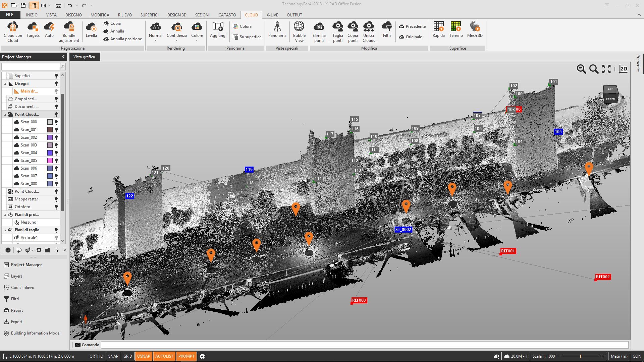Select the Vista grafica tab

(x=84, y=57)
